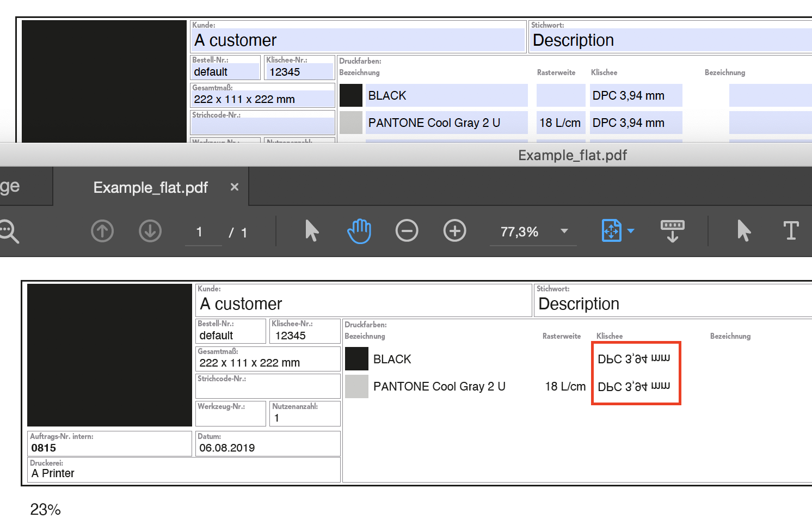This screenshot has height=524, width=812.
Task: Activate the selection arrow tool left of Hand tool
Action: coord(311,231)
